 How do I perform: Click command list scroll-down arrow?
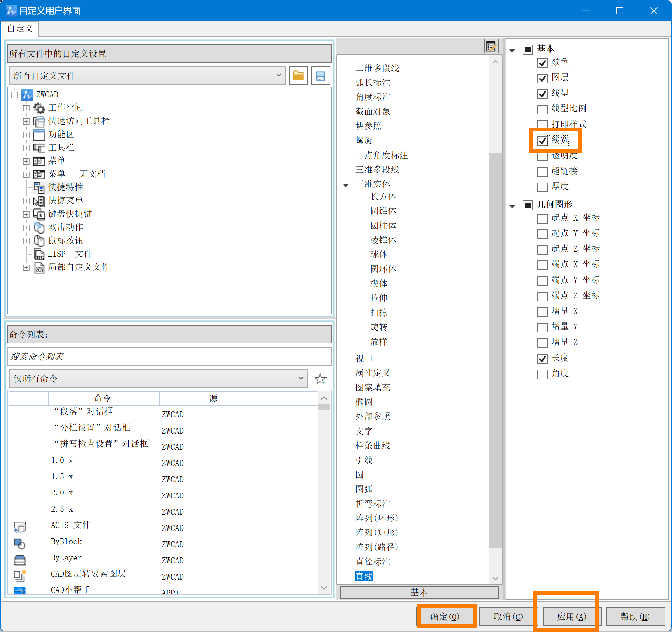pyautogui.click(x=324, y=588)
